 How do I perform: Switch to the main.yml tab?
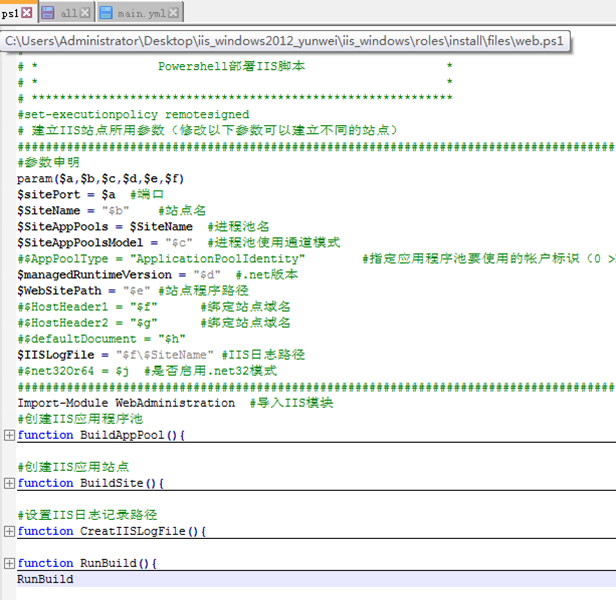tap(140, 13)
